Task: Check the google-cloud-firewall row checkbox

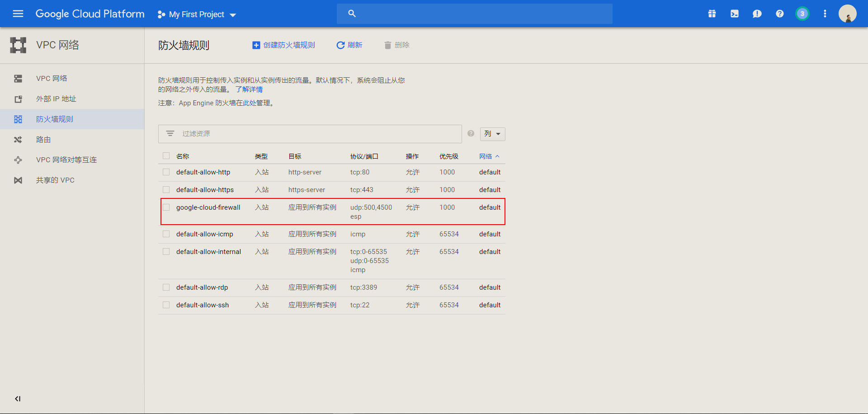Action: pyautogui.click(x=166, y=207)
